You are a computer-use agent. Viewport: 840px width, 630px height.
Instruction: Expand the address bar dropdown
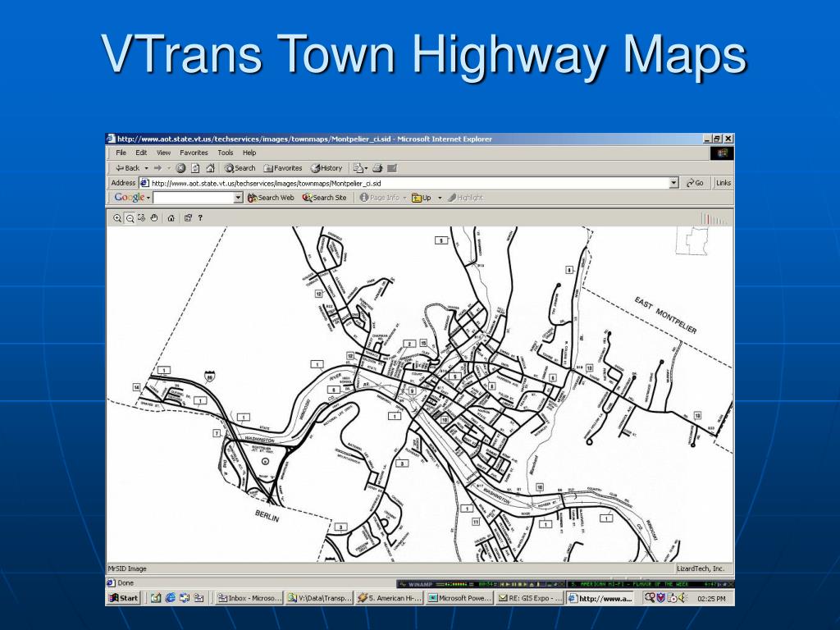point(674,183)
